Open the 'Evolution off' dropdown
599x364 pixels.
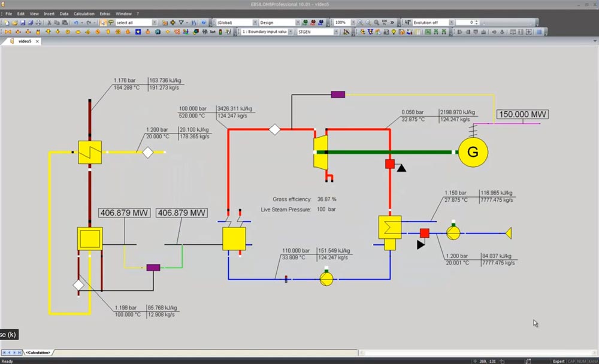452,22
